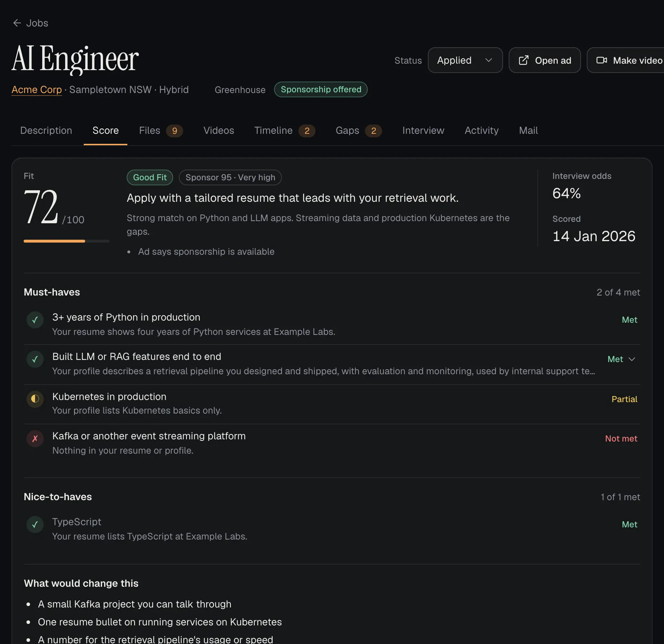The width and height of the screenshot is (664, 644).
Task: Click the 72 fit score number
Action: point(41,207)
